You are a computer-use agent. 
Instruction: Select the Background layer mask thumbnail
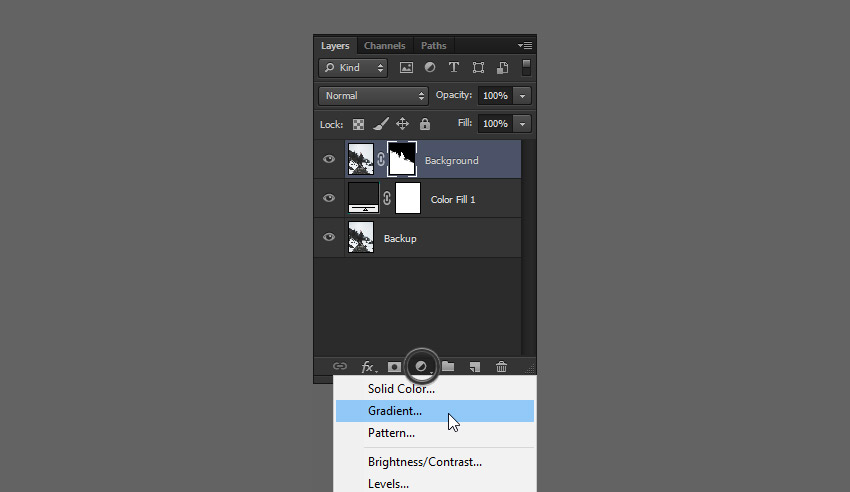tap(402, 159)
